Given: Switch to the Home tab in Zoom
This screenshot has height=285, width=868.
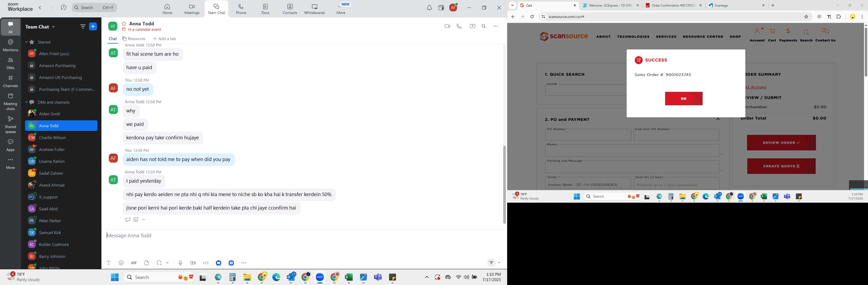Looking at the screenshot, I should coord(167,9).
